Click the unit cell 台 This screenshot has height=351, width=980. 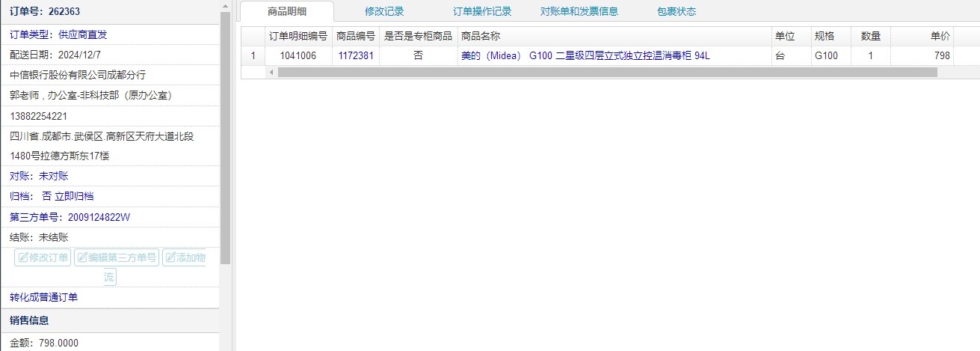point(791,55)
